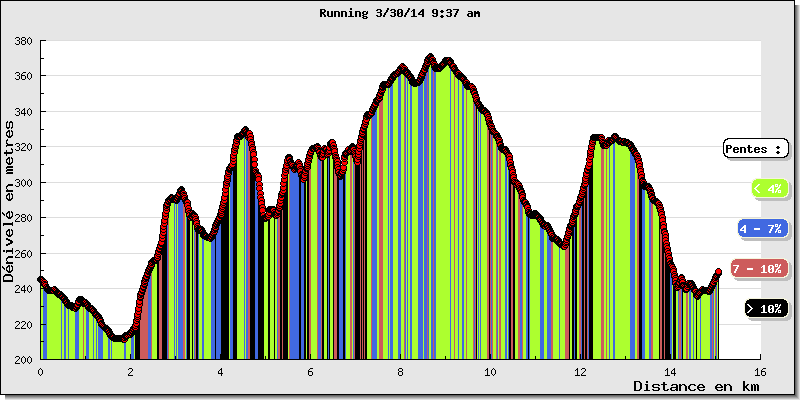Click the 16 km label on distance axis

coord(760,372)
